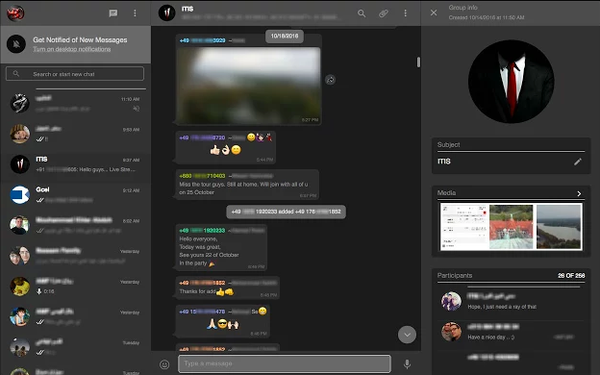Click the large group profile picture
Image resolution: width=600 pixels, height=375 pixels.
[511, 81]
